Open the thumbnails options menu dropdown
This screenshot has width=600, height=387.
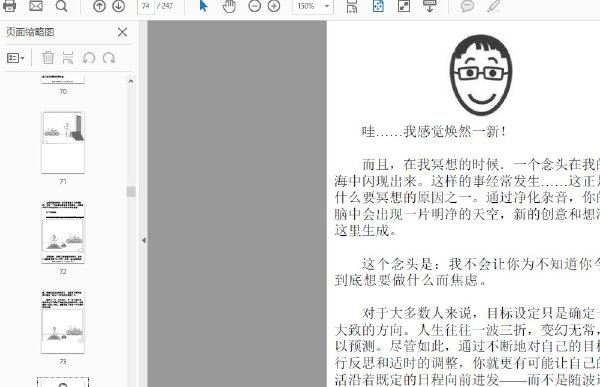(15, 58)
